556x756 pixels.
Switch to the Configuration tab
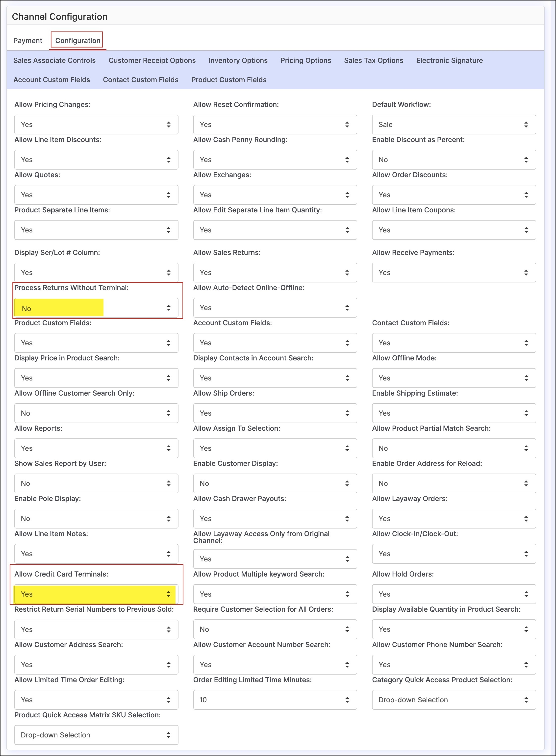[x=77, y=41]
